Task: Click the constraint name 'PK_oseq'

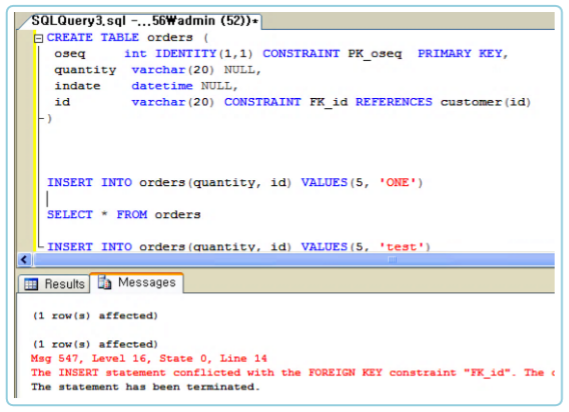Action: point(375,54)
